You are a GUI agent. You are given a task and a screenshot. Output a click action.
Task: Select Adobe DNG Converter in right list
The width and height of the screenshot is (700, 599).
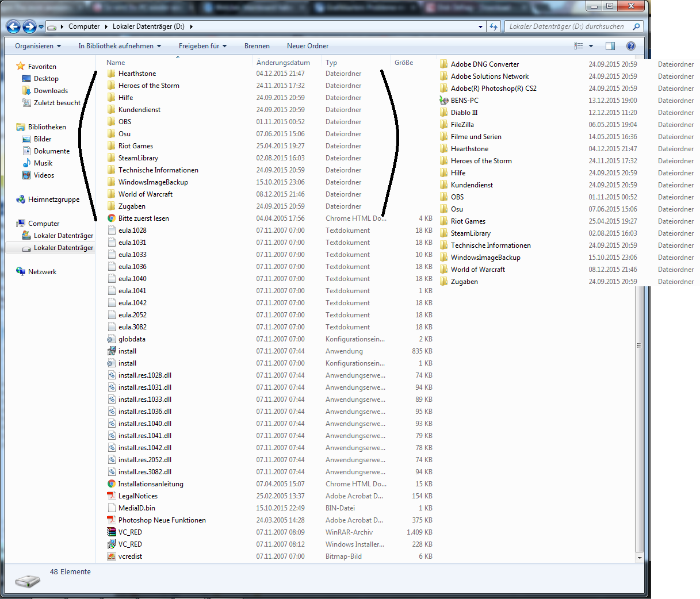tap(485, 64)
